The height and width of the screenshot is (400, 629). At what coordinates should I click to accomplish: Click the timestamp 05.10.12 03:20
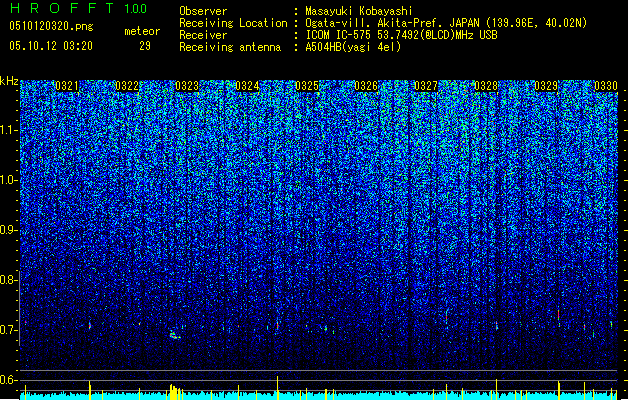coord(51,46)
